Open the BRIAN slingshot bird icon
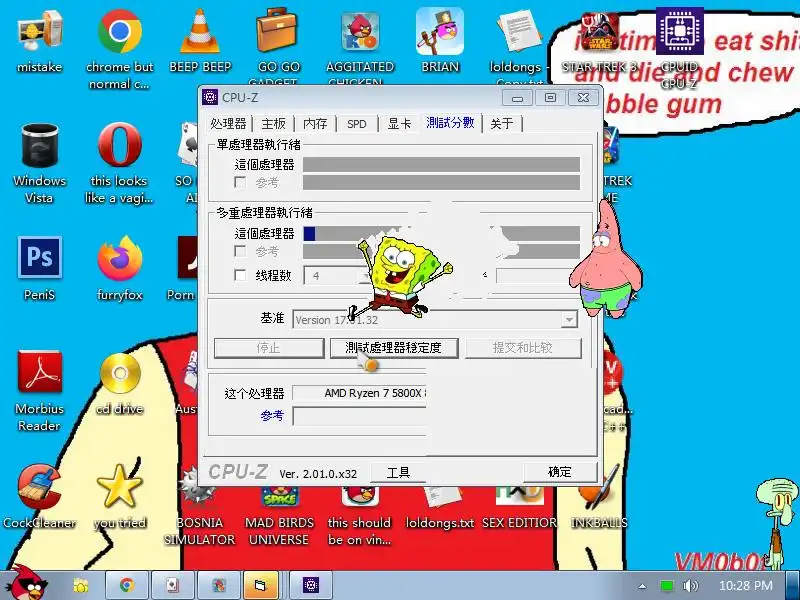This screenshot has height=600, width=800. (440, 32)
